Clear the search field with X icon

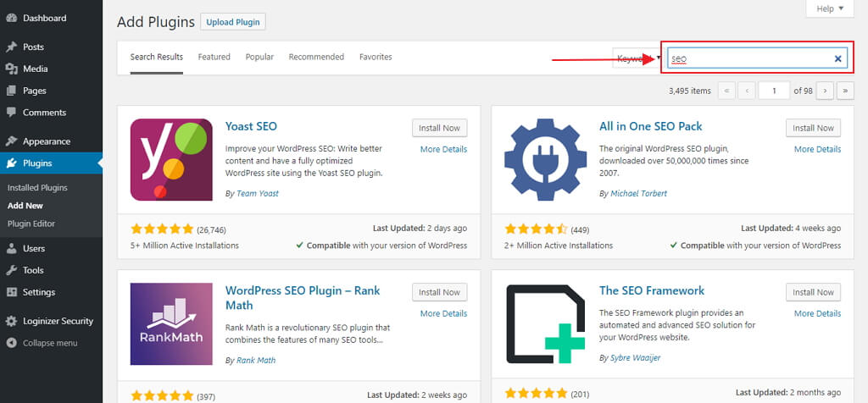click(837, 58)
